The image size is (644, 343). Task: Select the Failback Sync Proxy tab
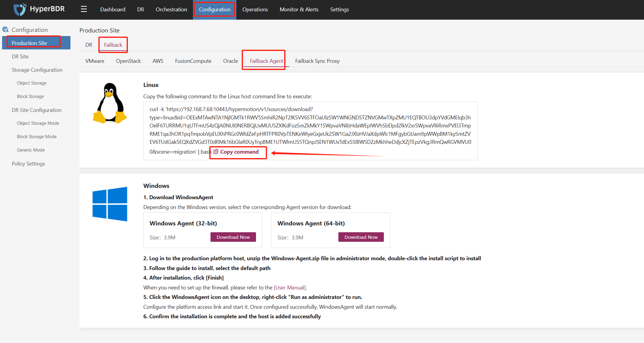(x=317, y=61)
